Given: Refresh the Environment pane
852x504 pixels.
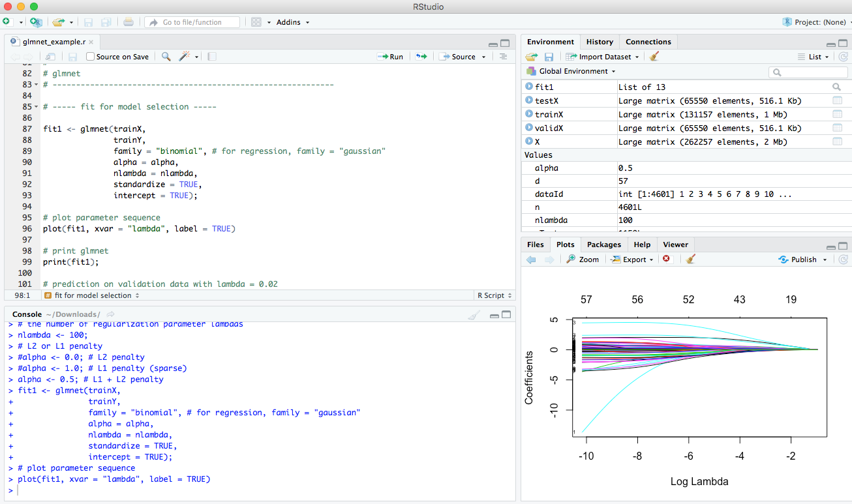Looking at the screenshot, I should [x=843, y=57].
